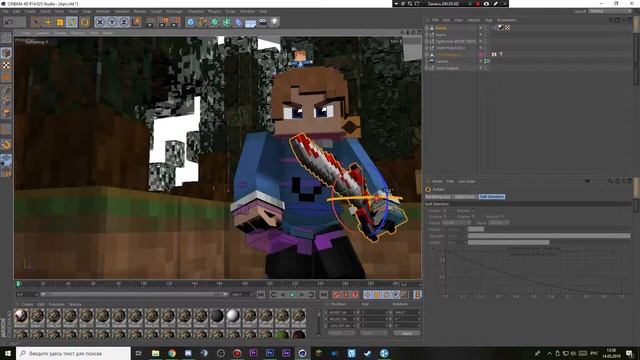Expand the last object row in list

coord(427,68)
